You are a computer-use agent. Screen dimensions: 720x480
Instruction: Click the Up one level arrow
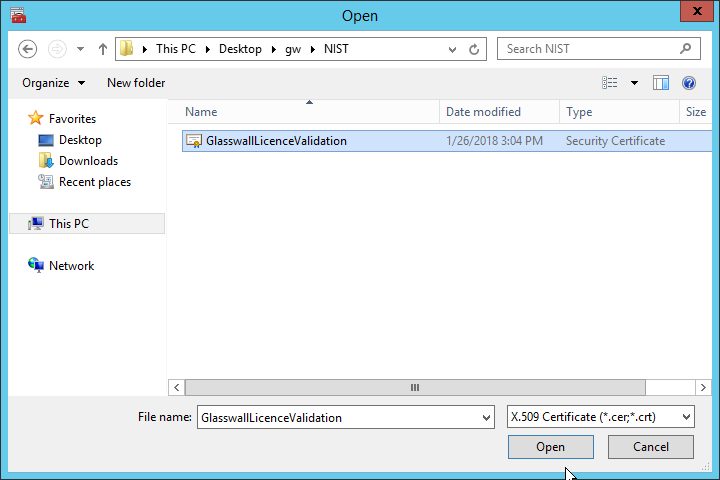click(103, 49)
